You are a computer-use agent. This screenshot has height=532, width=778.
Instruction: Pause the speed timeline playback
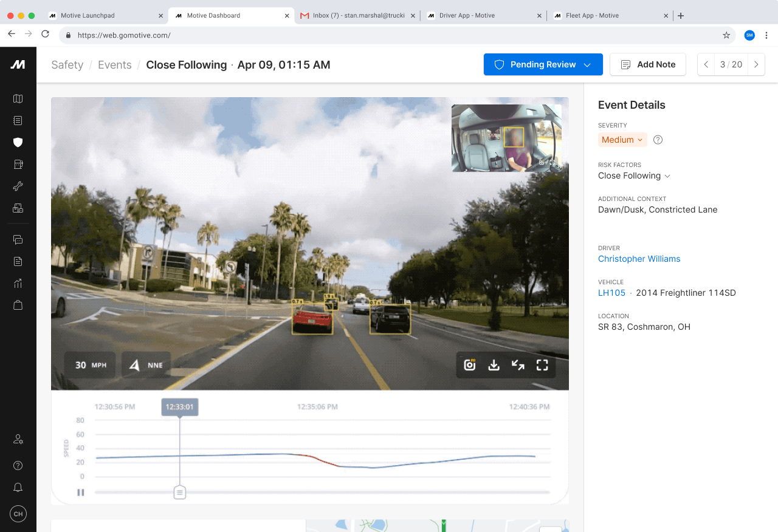[x=81, y=493]
